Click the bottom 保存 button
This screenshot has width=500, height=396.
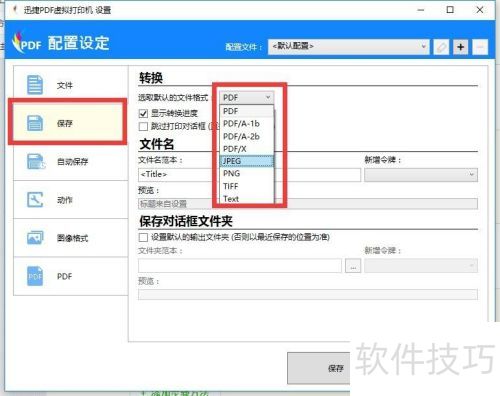[x=319, y=368]
